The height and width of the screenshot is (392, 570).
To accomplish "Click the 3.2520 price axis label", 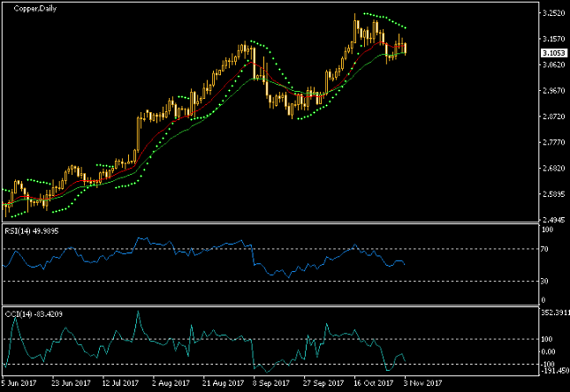I will click(x=553, y=13).
